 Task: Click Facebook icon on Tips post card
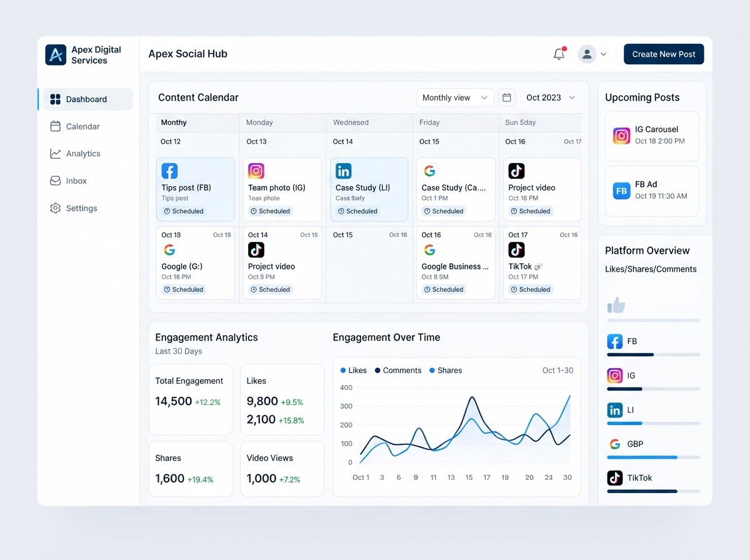(169, 171)
